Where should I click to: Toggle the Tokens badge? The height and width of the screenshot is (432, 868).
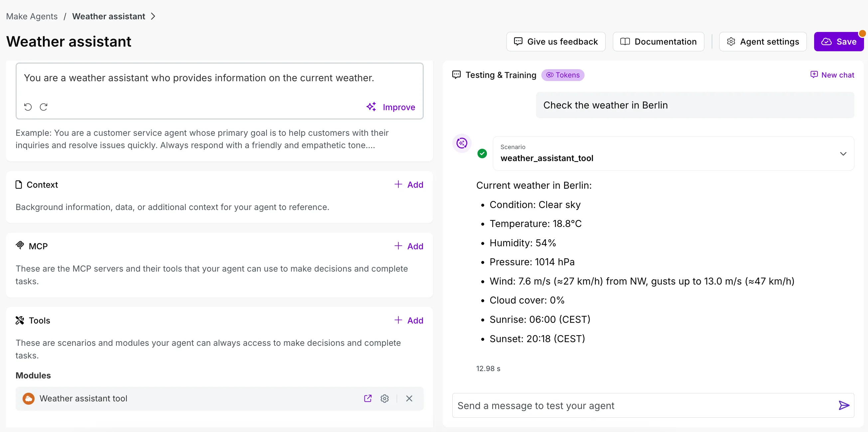pos(563,75)
